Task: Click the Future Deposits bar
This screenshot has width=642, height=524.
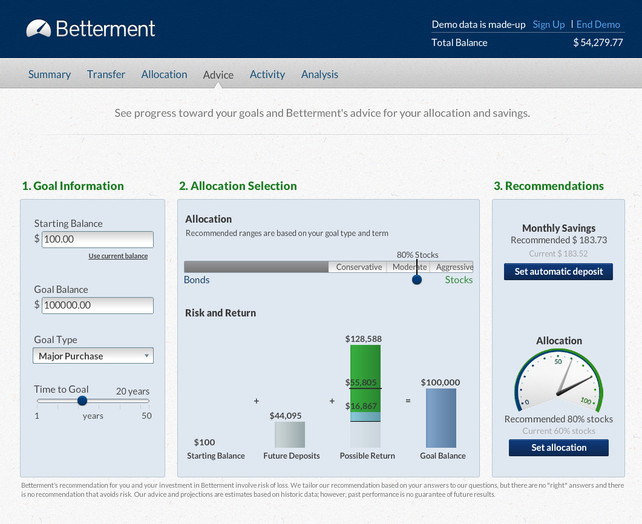Action: tap(290, 435)
